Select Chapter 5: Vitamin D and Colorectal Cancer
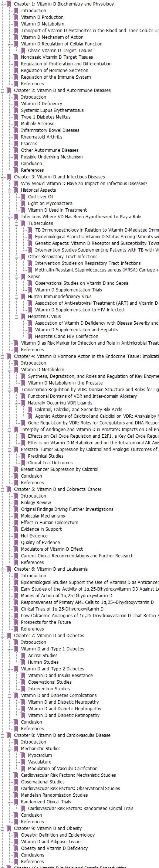This screenshot has height=868, width=159. (x=58, y=489)
